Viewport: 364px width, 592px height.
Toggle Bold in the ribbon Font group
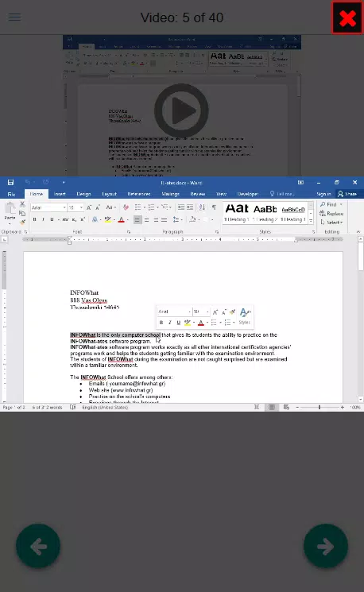coord(35,219)
